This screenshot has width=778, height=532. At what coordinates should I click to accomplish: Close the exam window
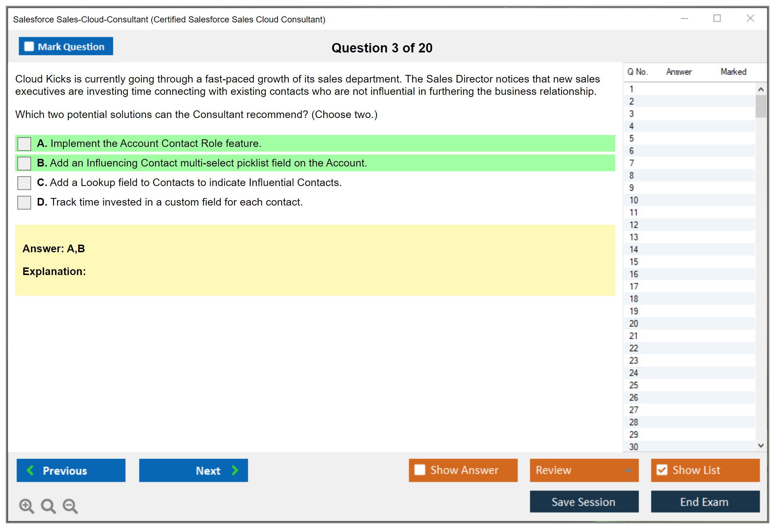click(750, 18)
